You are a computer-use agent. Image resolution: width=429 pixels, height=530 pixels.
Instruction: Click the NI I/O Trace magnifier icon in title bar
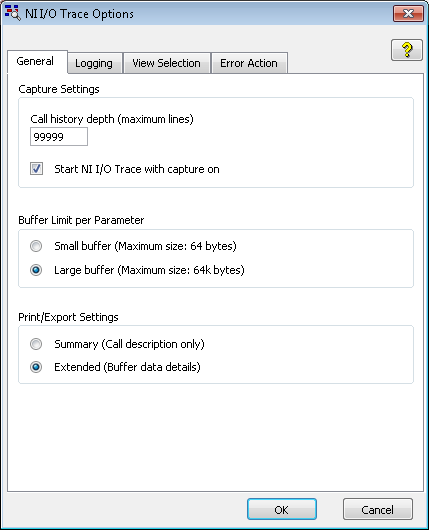click(13, 13)
